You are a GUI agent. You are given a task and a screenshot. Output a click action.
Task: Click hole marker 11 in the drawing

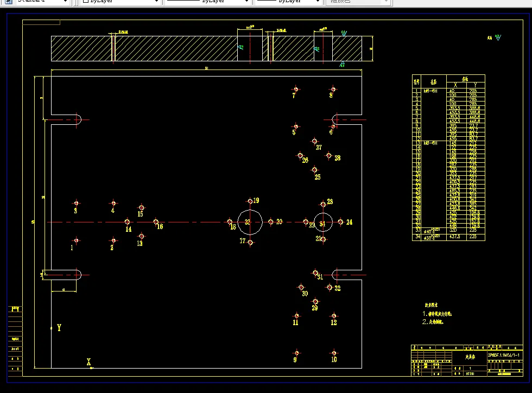click(296, 315)
